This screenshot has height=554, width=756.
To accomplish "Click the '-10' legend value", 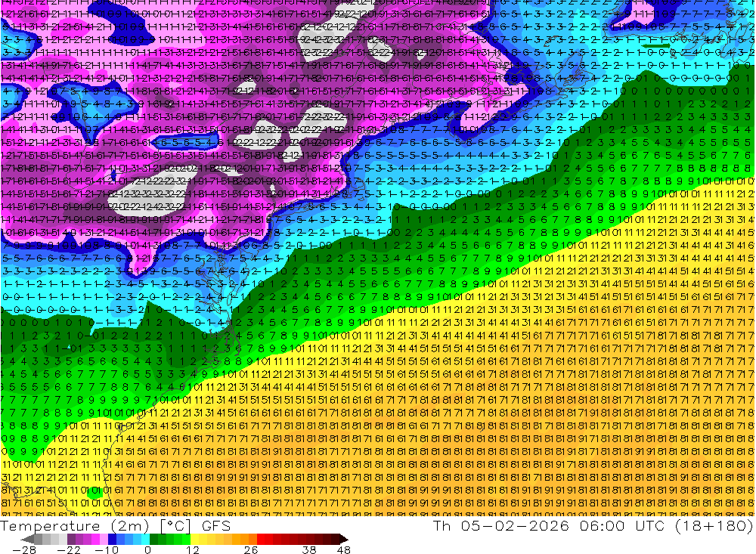I will tap(107, 549).
